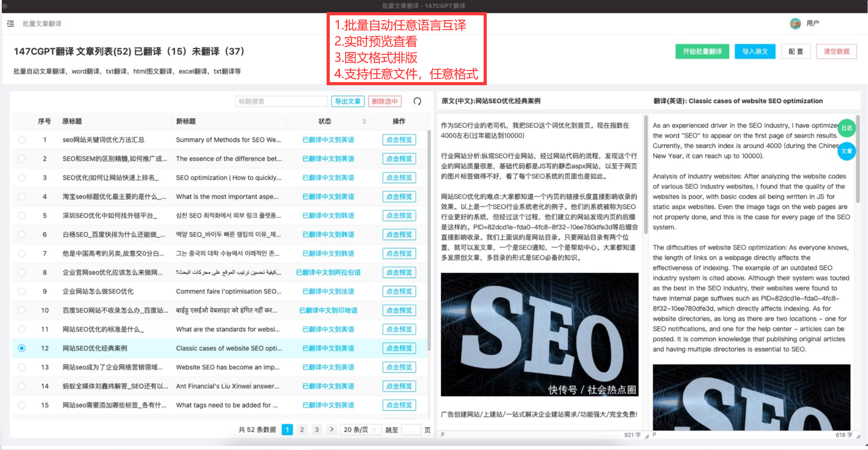Click the 导入原文 import icon button
This screenshot has width=868, height=450.
(755, 51)
